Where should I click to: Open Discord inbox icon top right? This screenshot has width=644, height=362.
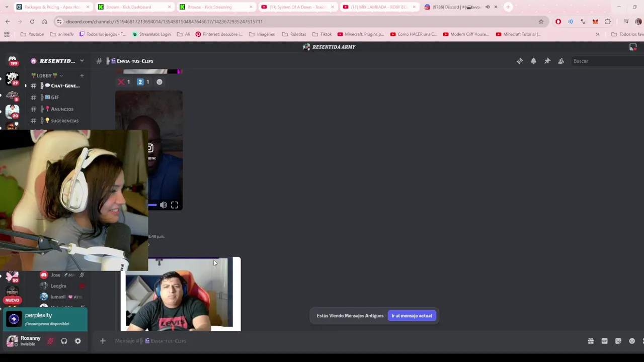pos(633,47)
